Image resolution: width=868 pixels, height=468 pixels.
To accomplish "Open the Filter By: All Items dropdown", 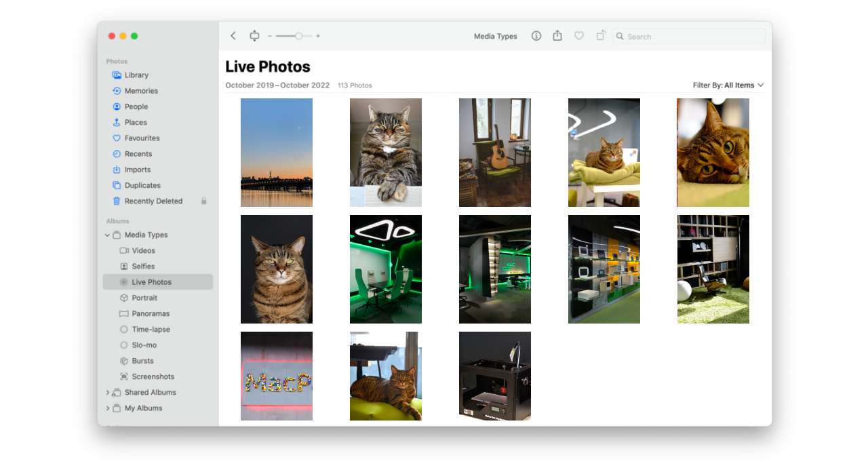I will 728,85.
